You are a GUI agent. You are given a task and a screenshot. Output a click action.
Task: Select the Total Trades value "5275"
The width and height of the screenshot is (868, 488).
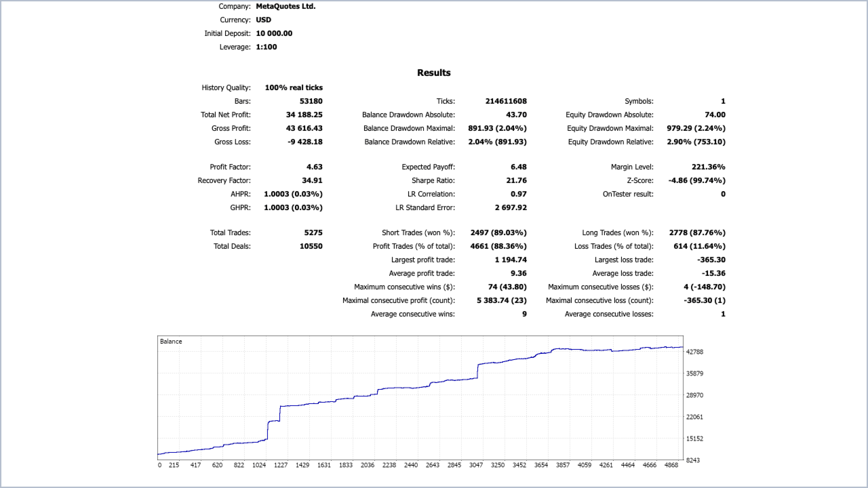click(x=313, y=232)
